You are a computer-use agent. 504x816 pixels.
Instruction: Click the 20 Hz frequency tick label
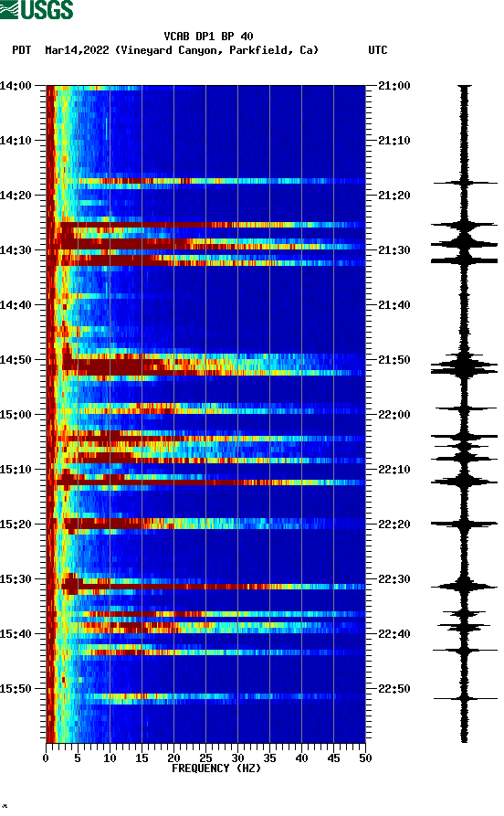(x=173, y=758)
